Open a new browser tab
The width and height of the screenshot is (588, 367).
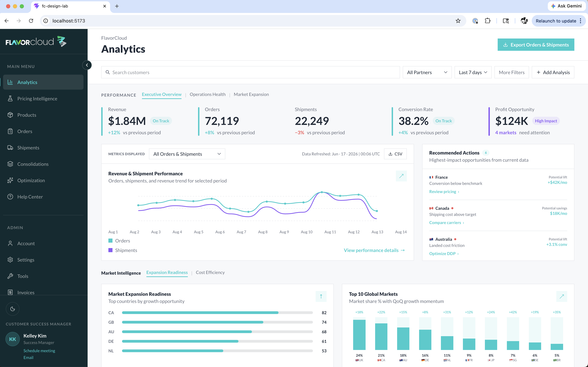pos(117,6)
